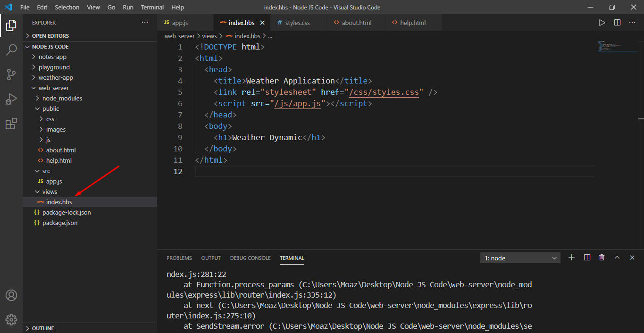This screenshot has width=644, height=333.
Task: Open the Terminal menu
Action: 152,7
